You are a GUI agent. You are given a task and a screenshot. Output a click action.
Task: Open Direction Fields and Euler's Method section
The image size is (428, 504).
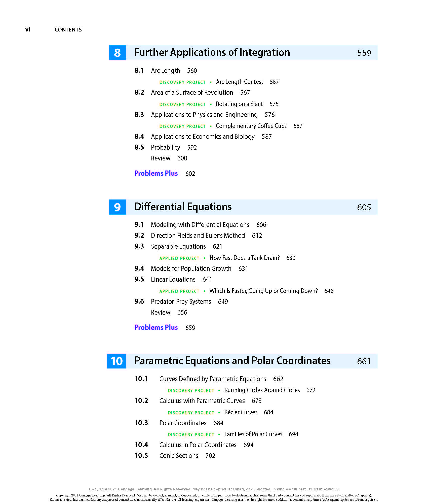(198, 236)
